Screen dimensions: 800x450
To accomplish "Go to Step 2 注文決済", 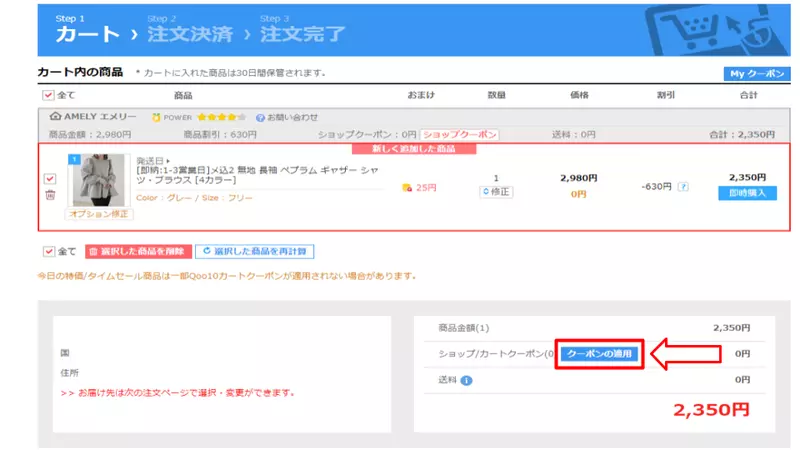I will 189,34.
